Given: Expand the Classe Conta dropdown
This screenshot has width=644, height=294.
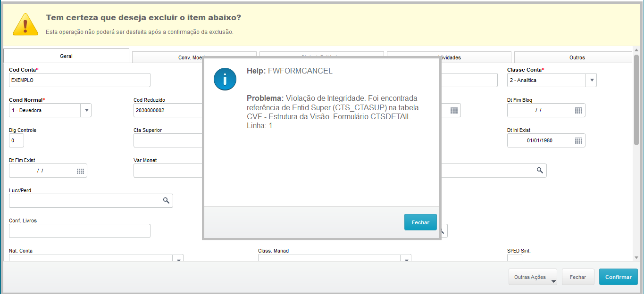Looking at the screenshot, I should 591,80.
